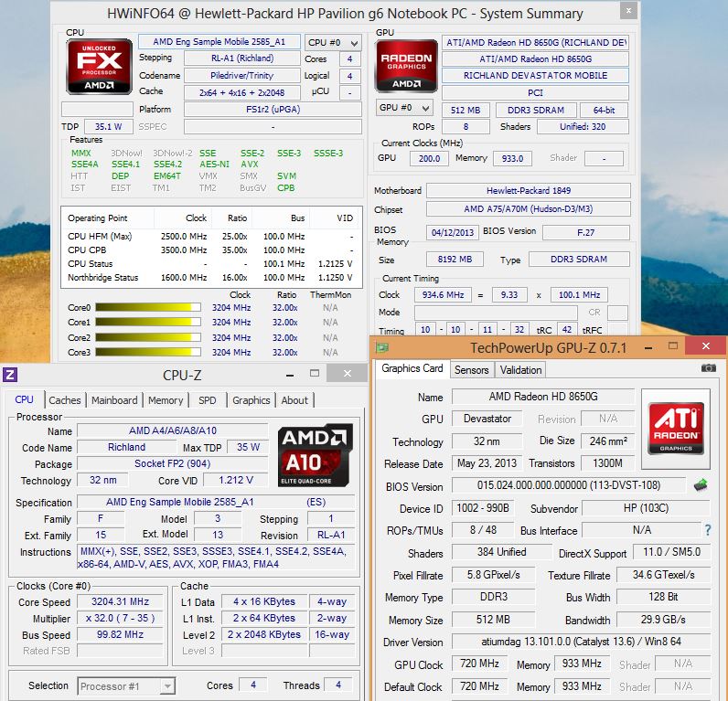The image size is (728, 701).
Task: Click the Radeon Graphics logo in HWiNFO64
Action: point(406,67)
